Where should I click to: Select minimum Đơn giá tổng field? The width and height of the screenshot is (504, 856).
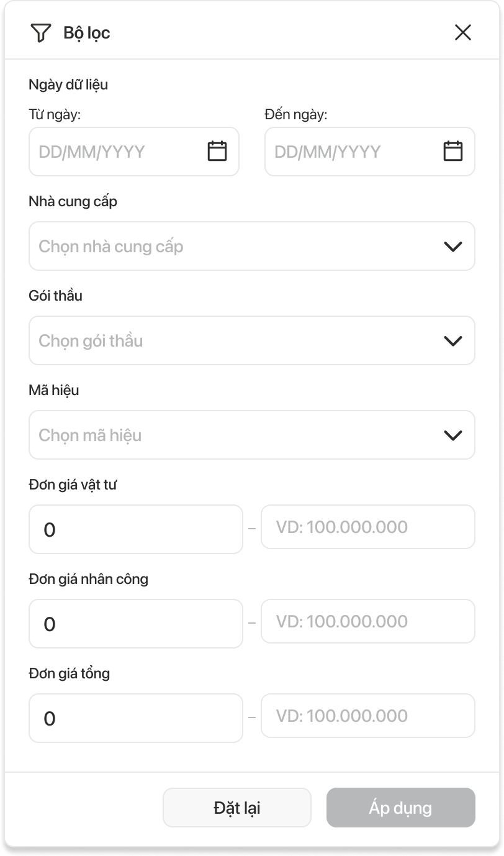(x=135, y=718)
